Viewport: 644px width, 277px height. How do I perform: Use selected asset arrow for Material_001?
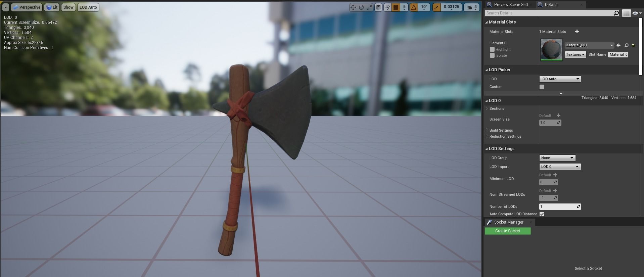click(618, 45)
